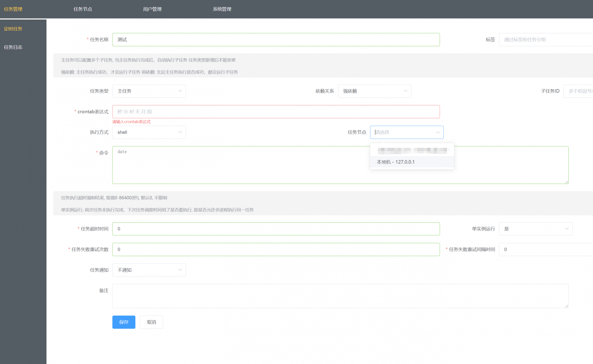Click the 任务名称 input field
The height and width of the screenshot is (364, 593).
click(276, 40)
